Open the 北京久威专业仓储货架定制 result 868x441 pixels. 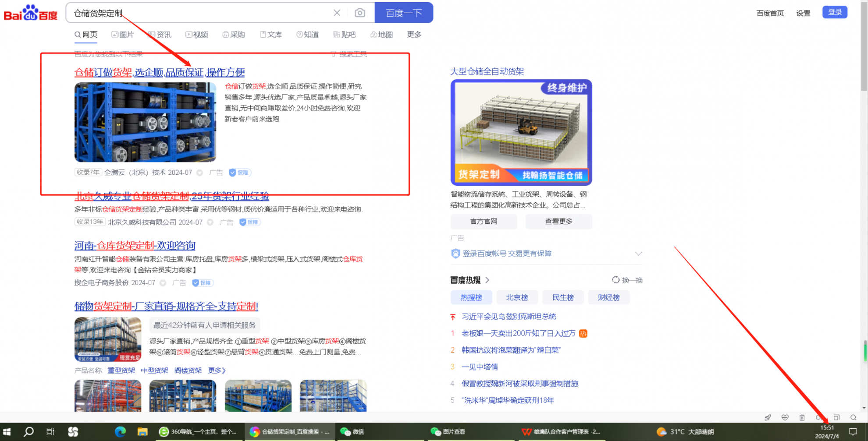pyautogui.click(x=172, y=196)
